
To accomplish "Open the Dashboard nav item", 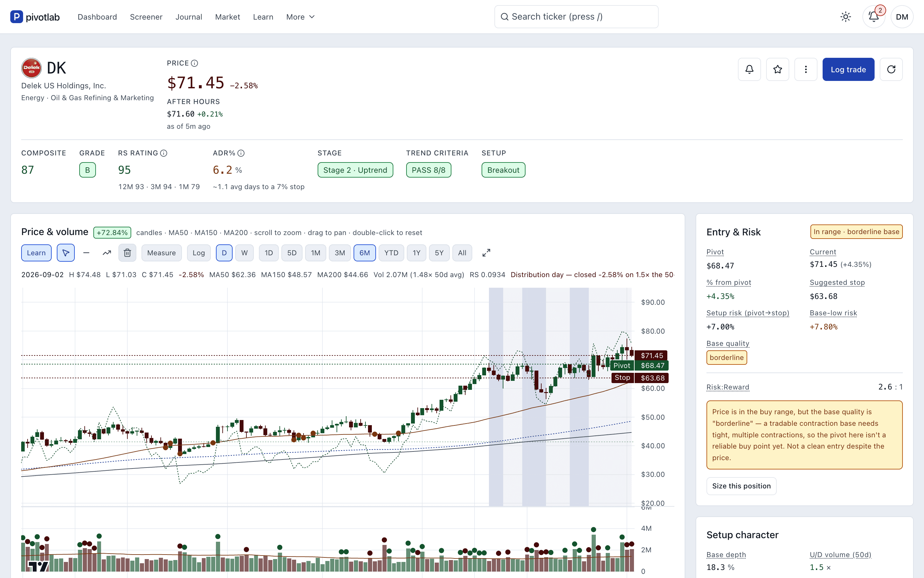I will (x=97, y=17).
